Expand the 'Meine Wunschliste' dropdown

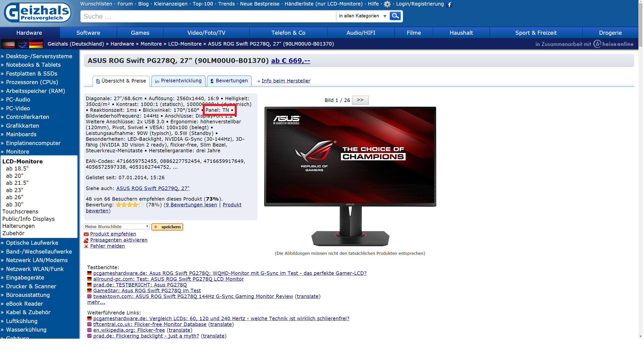(x=116, y=227)
